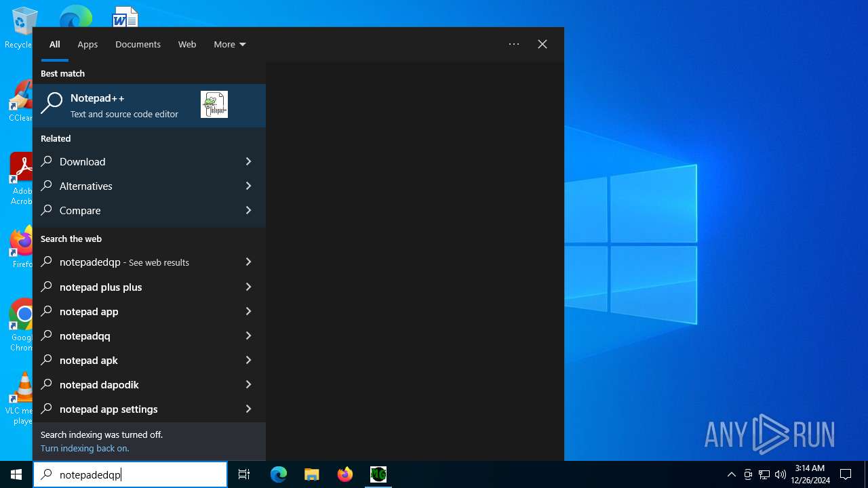Launch Firefox from the taskbar

345,474
